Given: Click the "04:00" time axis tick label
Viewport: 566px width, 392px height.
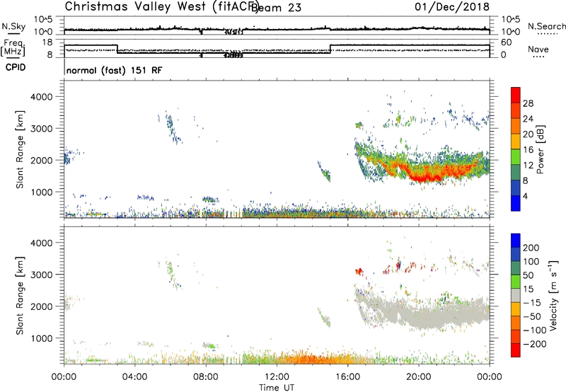Looking at the screenshot, I should coord(134,377).
